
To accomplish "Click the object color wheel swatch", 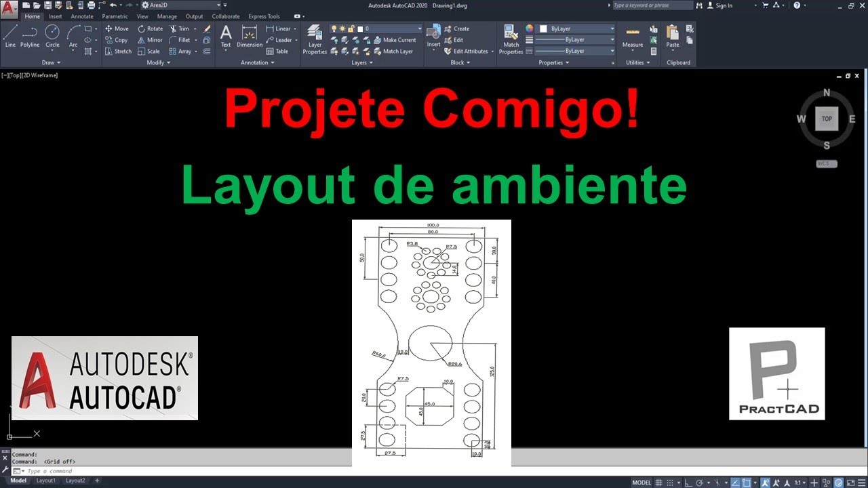I will 530,28.
